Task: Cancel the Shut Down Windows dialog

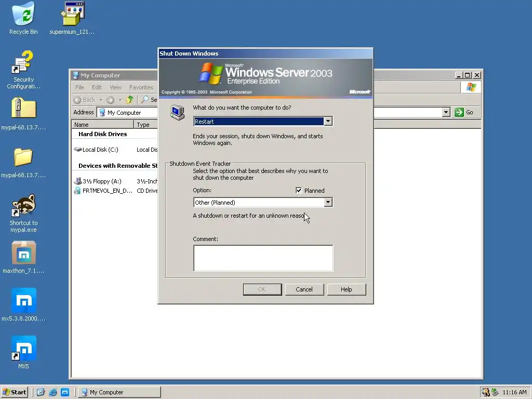Action: click(304, 289)
